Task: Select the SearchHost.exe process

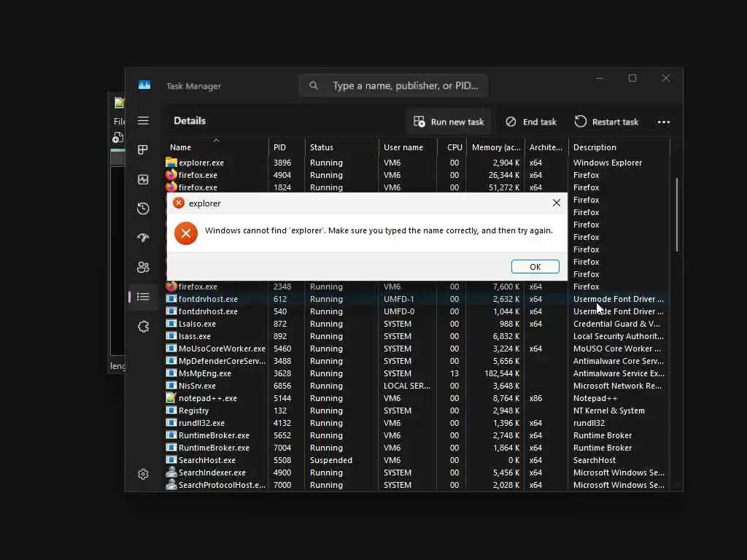Action: point(417,459)
